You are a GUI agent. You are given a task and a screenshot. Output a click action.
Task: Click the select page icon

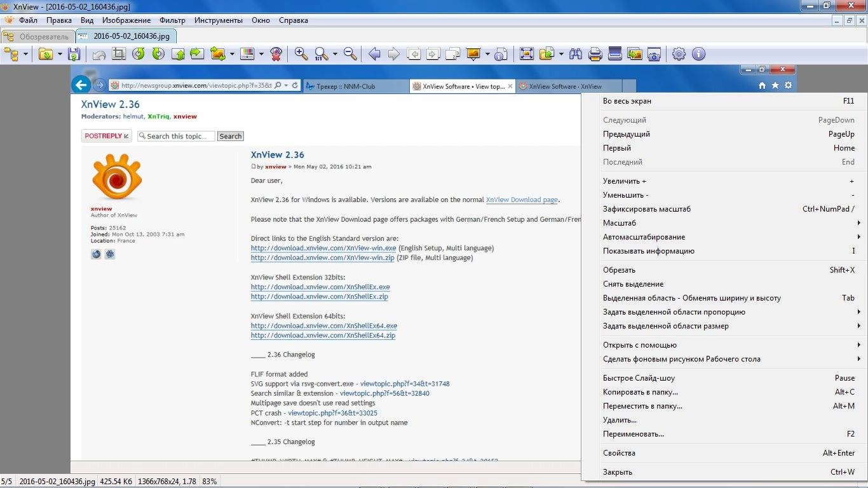[x=453, y=55]
